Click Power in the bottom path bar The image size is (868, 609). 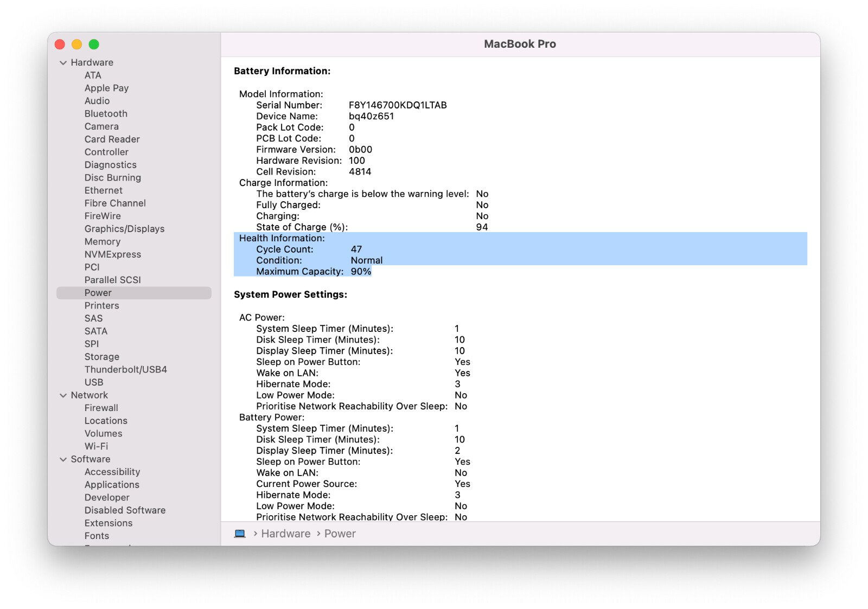pyautogui.click(x=340, y=534)
